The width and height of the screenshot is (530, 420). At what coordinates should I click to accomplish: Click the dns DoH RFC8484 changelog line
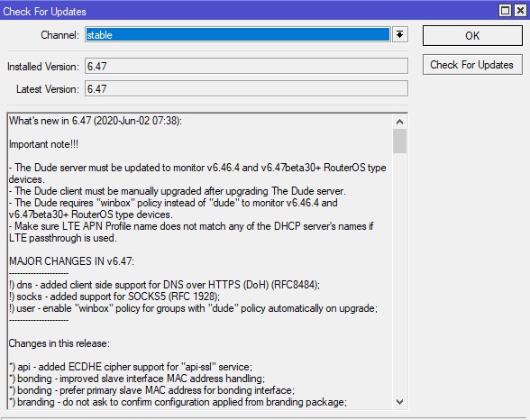(164, 285)
